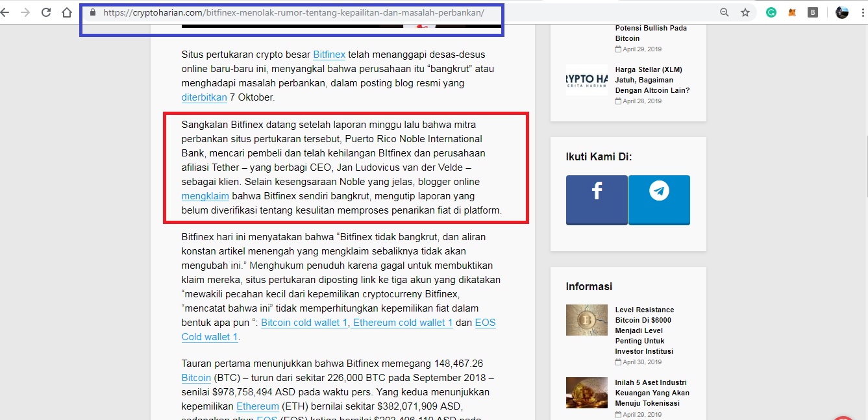
Task: Click the calendar icon beside April 28, 2019
Action: [618, 101]
